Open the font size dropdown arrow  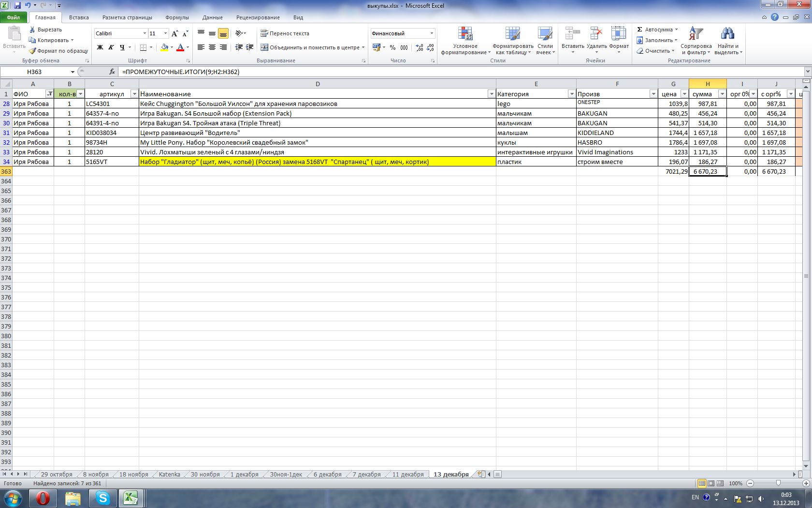tap(165, 33)
